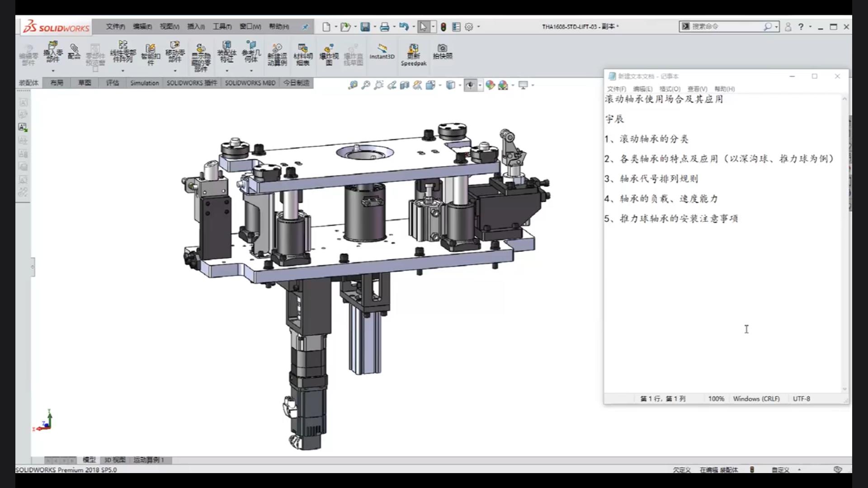Screen dimensions: 868x488
Task: Click the Open file icon
Action: tap(345, 27)
